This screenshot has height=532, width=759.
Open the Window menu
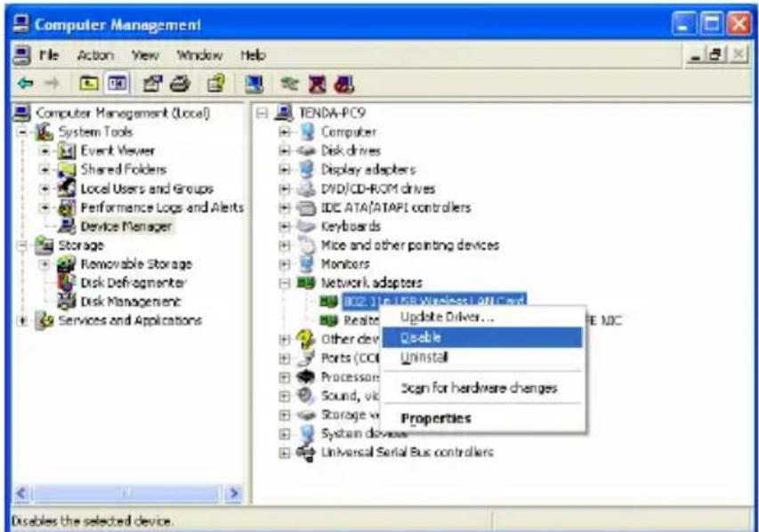[x=199, y=55]
